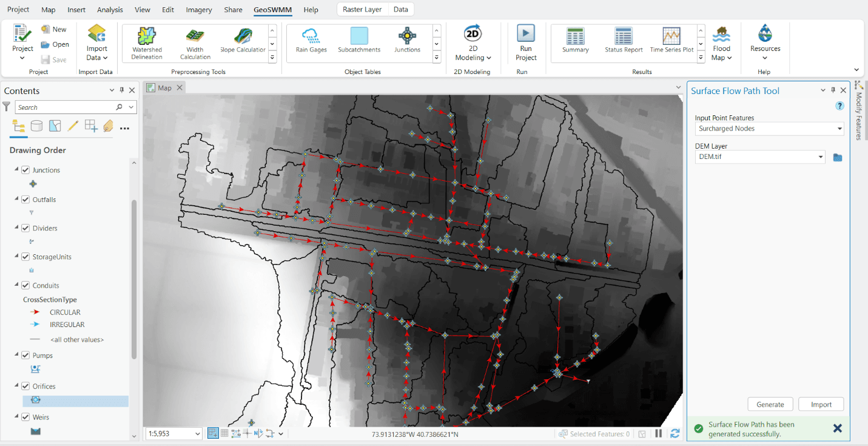Open the Imagery ribbon tab
This screenshot has height=446, width=868.
199,10
